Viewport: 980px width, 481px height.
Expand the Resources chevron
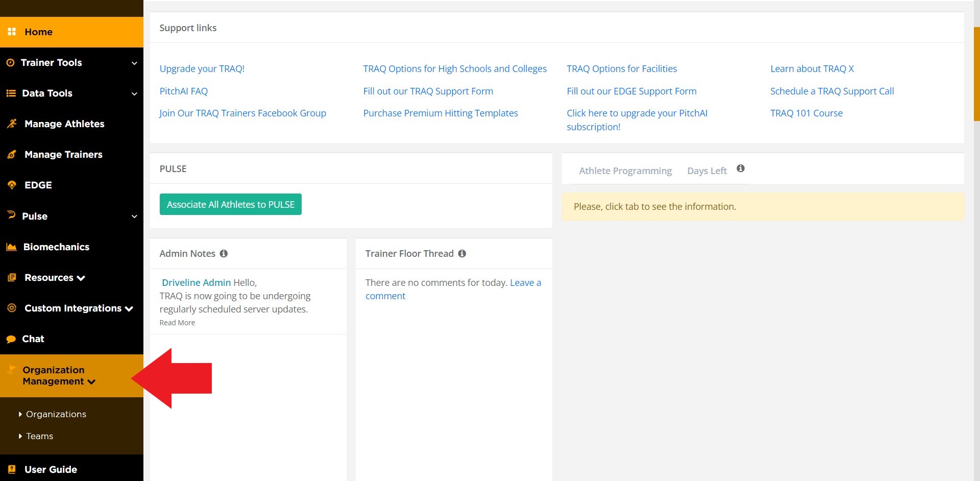point(81,278)
